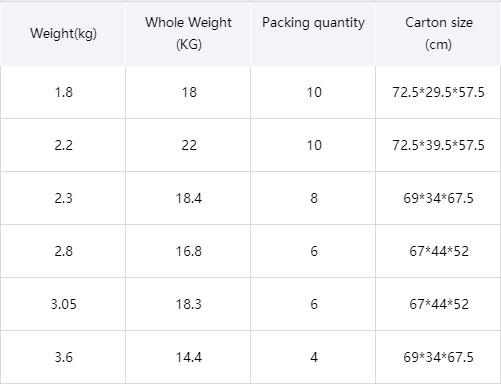Screen dimensions: 501x384
Task: Select the whole weight value 18.4
Action: [x=188, y=198]
